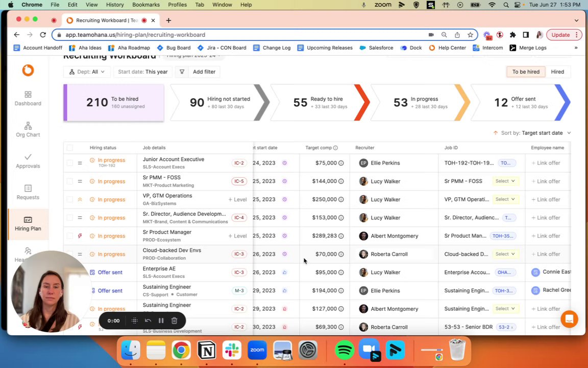This screenshot has height=368, width=588.
Task: Filter by the 55 Ready to hire stage
Action: coord(320,103)
